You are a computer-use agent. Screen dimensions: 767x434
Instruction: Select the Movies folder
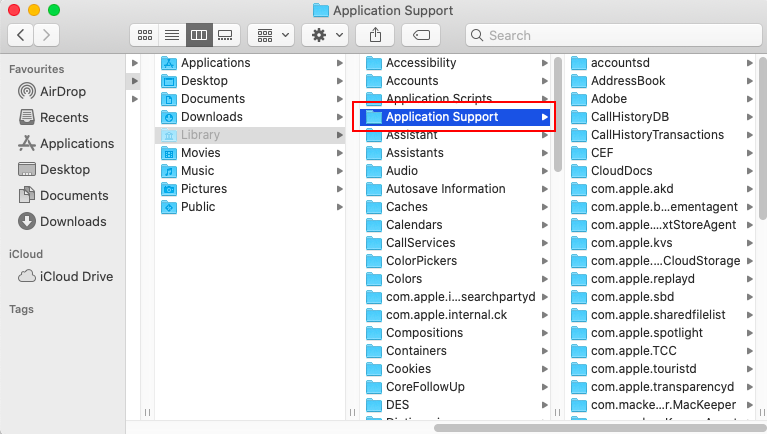249,153
